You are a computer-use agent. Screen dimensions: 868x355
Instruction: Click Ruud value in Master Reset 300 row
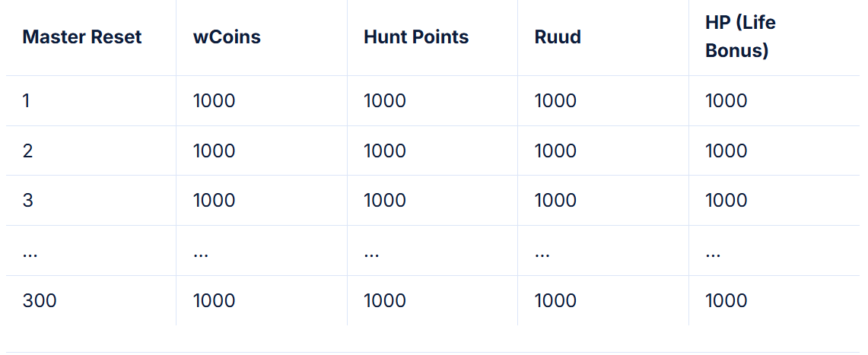pos(555,301)
